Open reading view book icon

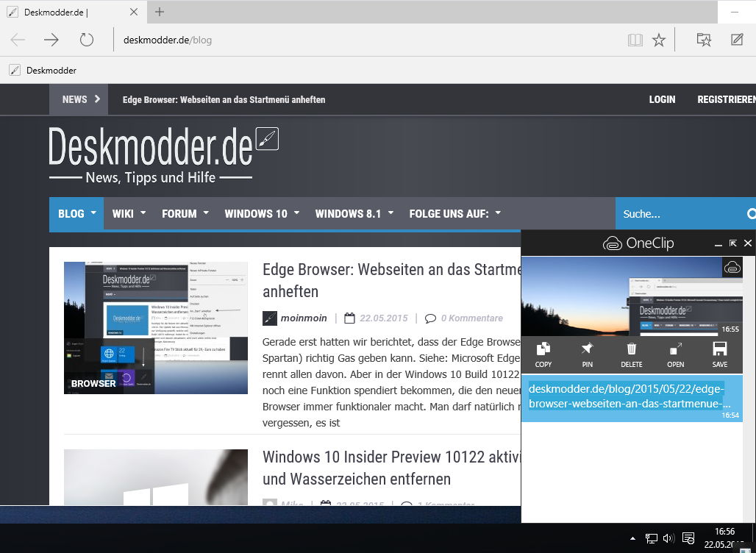635,40
